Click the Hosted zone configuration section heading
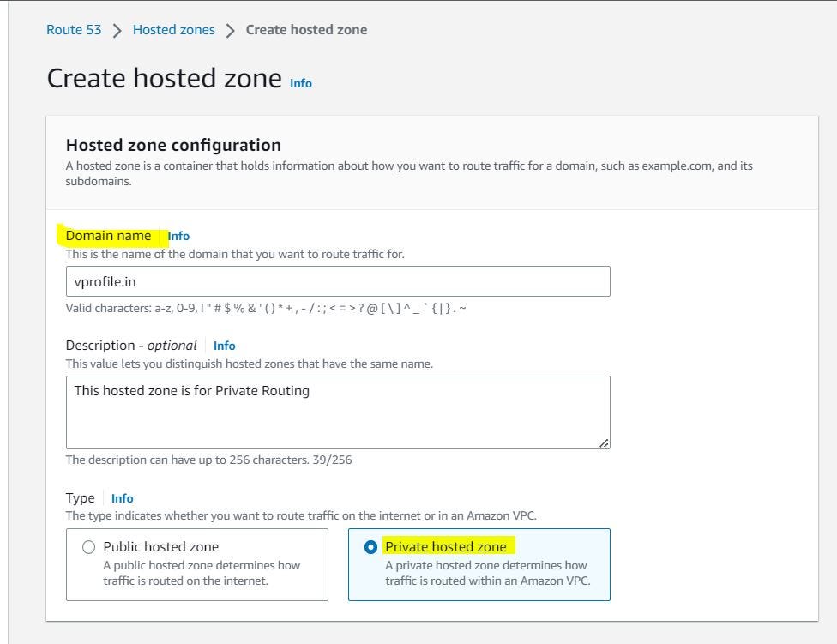Viewport: 837px width, 644px height. click(173, 145)
